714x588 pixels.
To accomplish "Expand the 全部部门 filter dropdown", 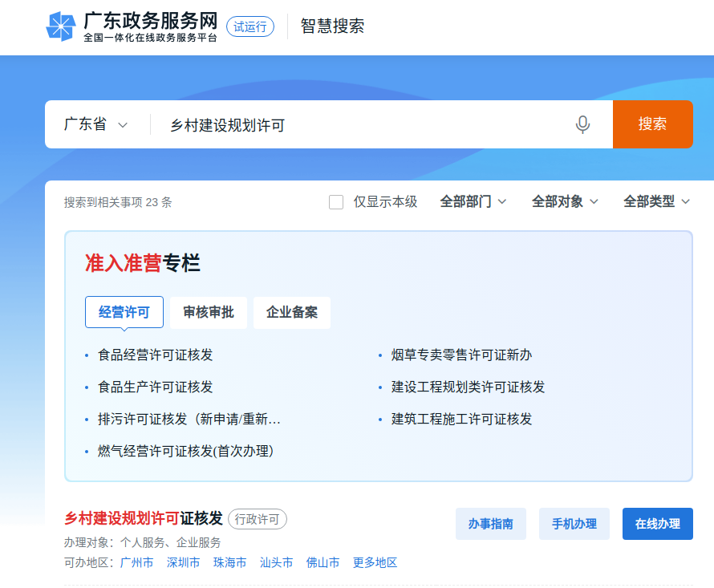I will (x=473, y=202).
